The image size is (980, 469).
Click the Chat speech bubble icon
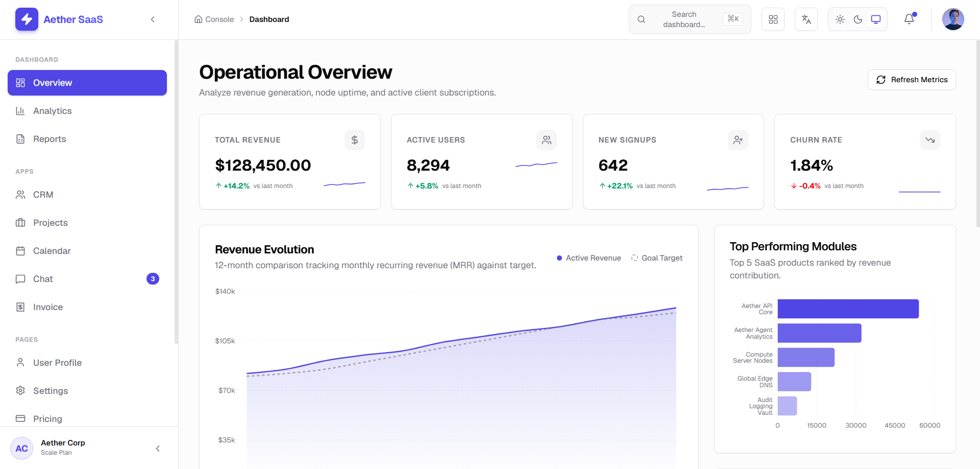coord(20,279)
